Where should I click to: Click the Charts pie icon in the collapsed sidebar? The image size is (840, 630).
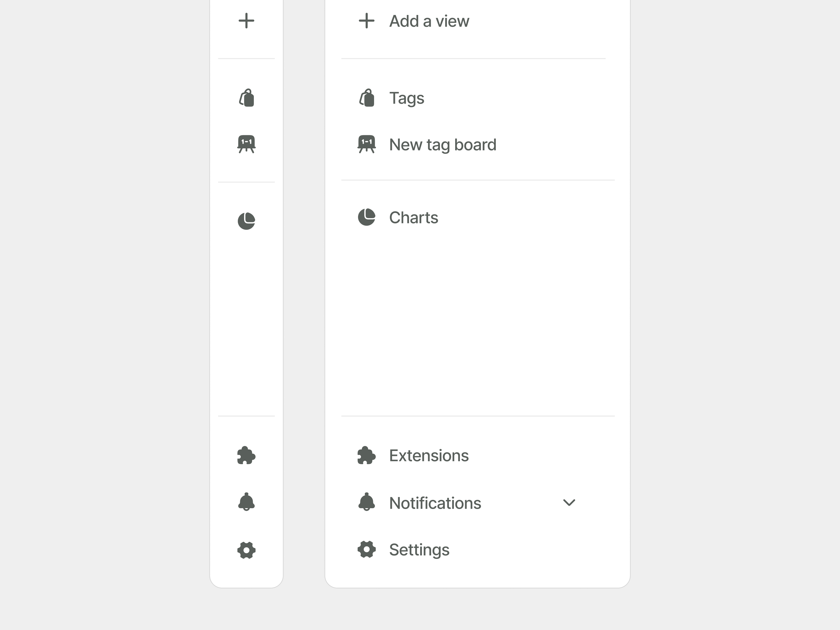click(x=246, y=221)
